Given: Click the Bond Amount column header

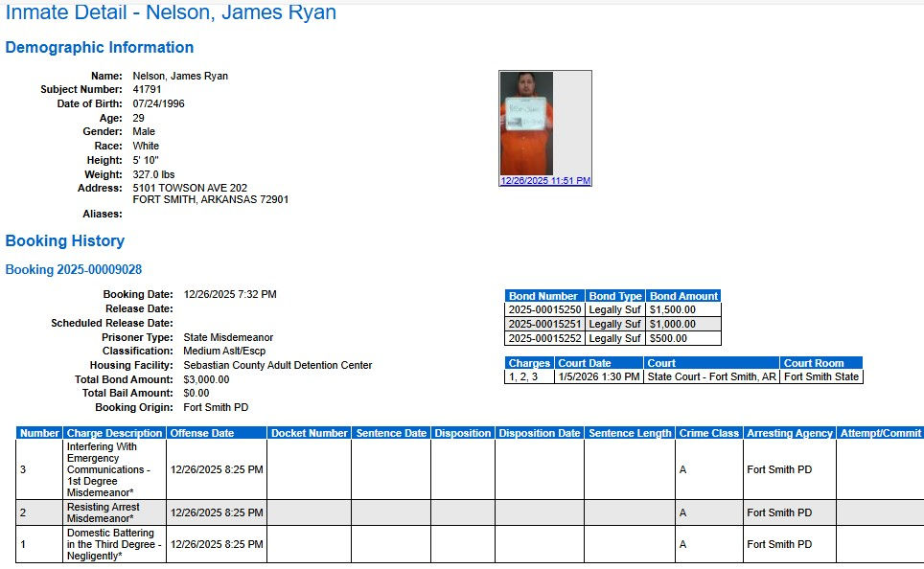Looking at the screenshot, I should (683, 296).
